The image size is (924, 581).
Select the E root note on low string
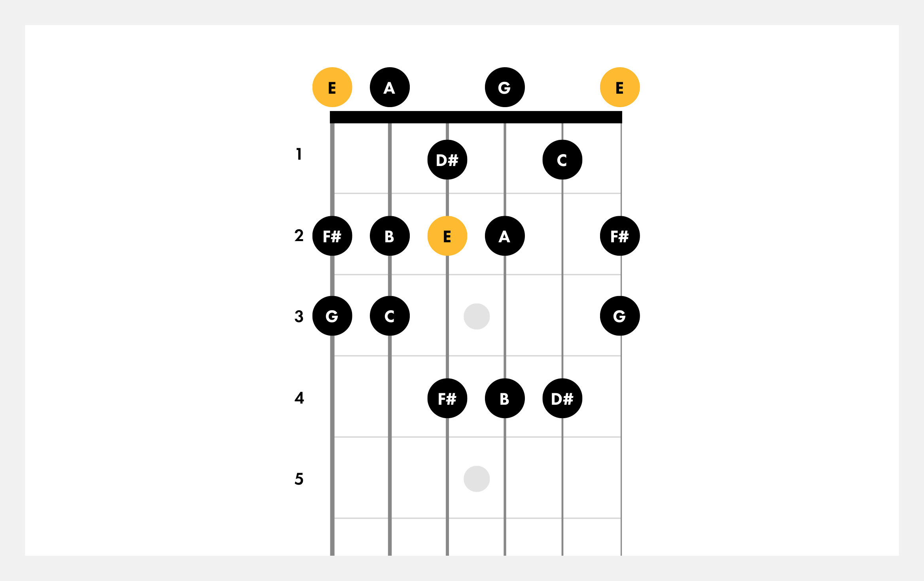click(331, 87)
